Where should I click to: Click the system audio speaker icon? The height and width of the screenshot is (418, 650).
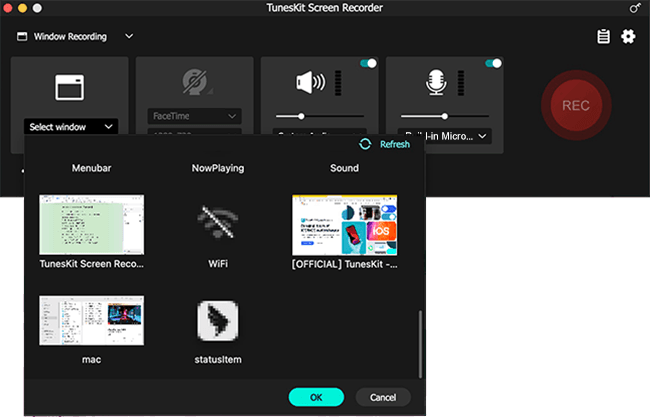pyautogui.click(x=310, y=82)
